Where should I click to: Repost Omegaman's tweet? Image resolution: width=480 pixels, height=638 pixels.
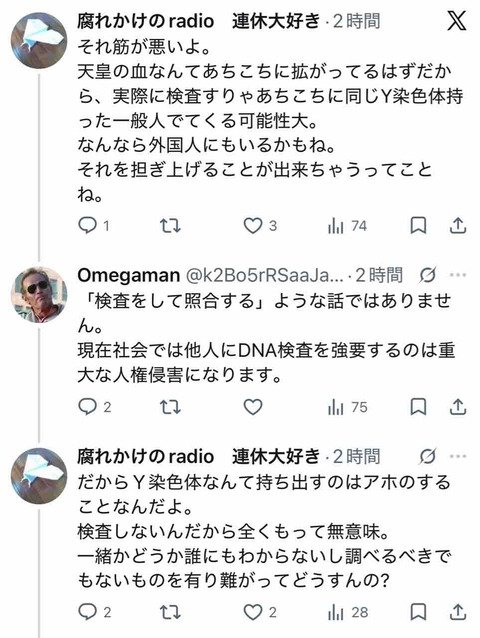point(170,407)
